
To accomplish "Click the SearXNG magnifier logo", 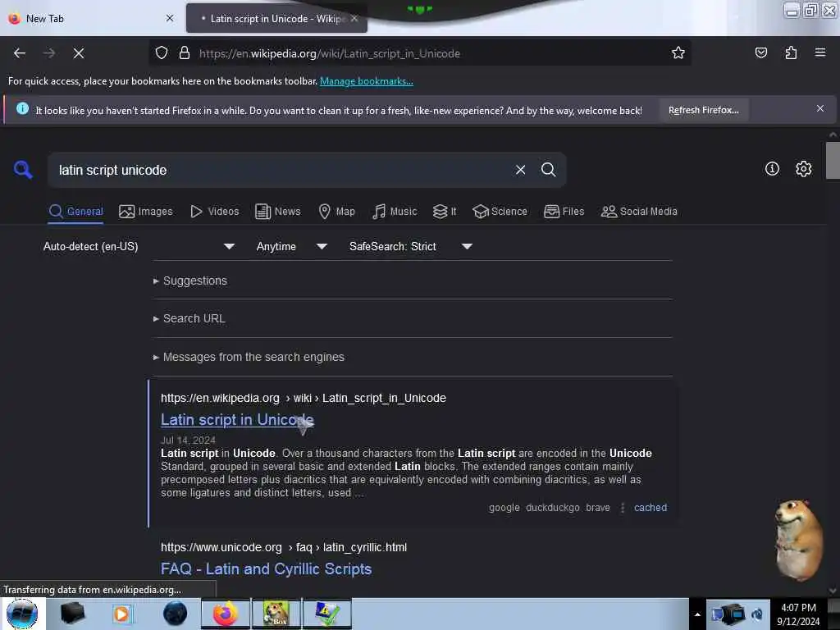I will click(x=23, y=170).
